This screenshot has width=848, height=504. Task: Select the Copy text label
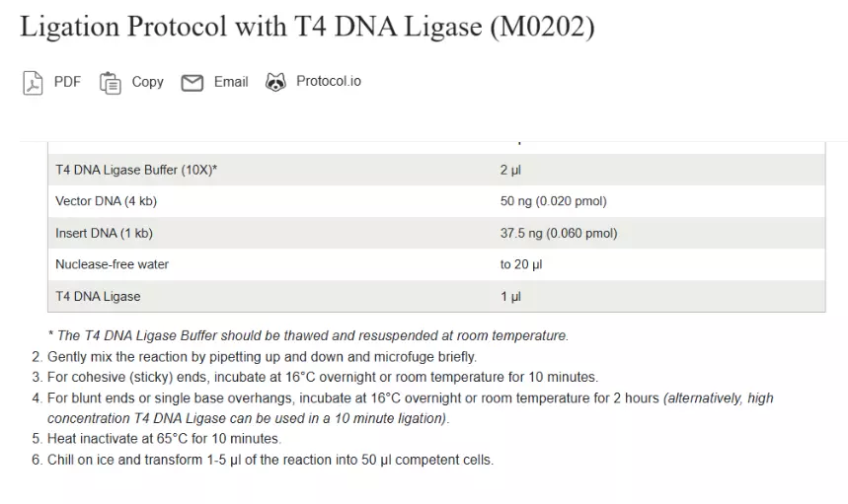tap(148, 82)
